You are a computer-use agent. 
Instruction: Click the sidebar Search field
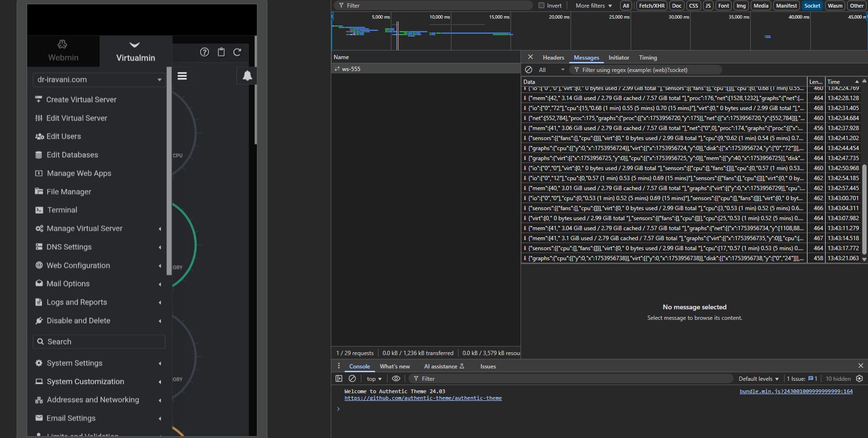click(99, 342)
